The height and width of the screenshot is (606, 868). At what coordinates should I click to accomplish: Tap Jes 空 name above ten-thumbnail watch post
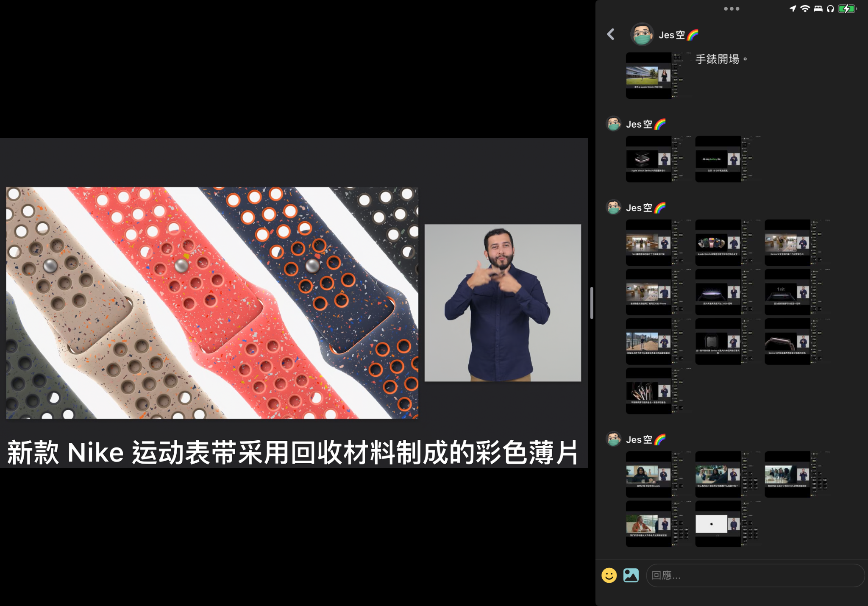(x=646, y=208)
